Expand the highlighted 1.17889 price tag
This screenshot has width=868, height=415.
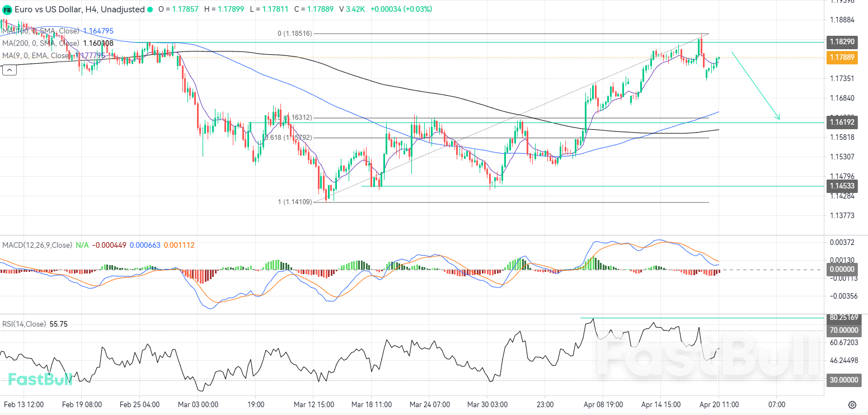point(842,58)
